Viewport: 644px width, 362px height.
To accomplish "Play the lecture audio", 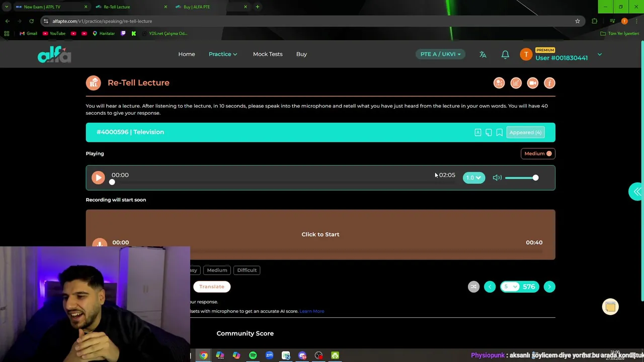I will click(98, 177).
